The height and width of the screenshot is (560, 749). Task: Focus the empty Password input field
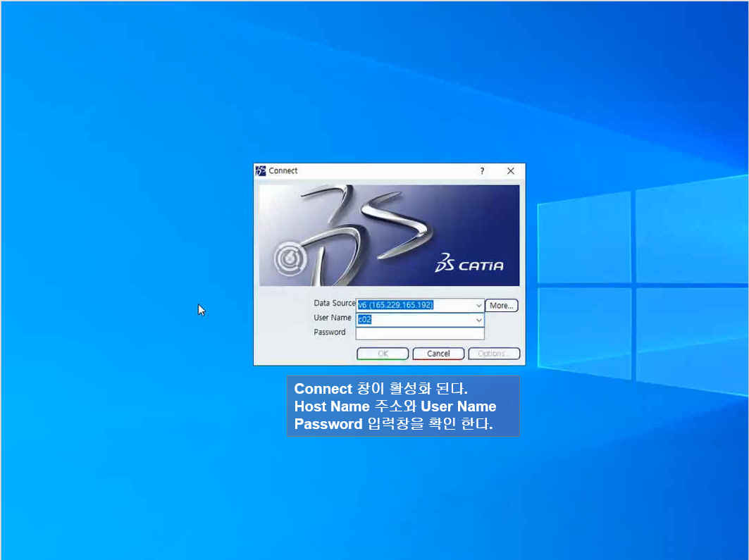pos(420,333)
